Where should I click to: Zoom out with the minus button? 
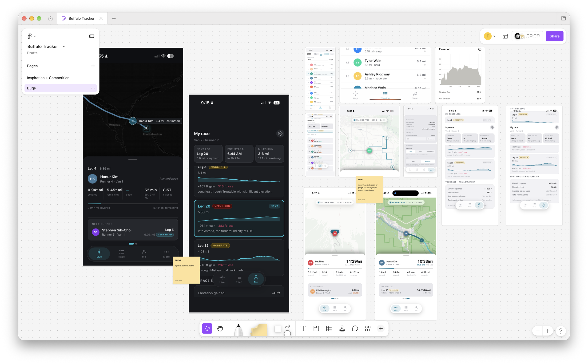point(537,331)
